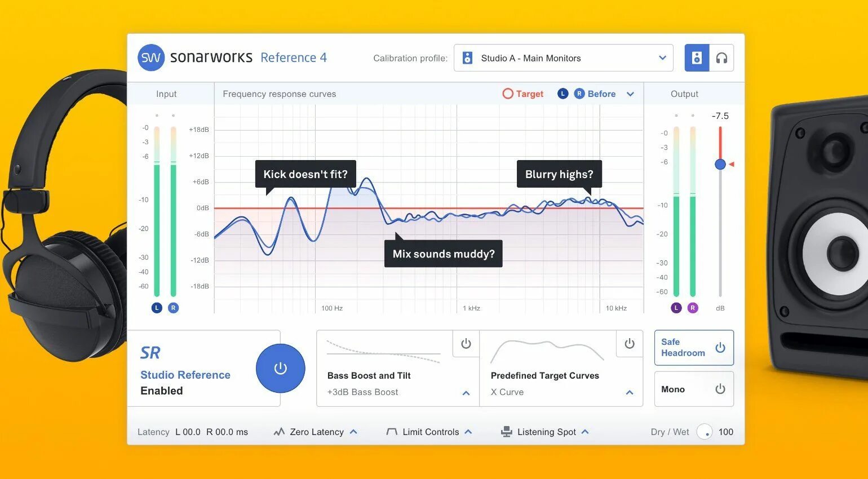868x479 pixels.
Task: Toggle the Target curve display
Action: pos(523,94)
